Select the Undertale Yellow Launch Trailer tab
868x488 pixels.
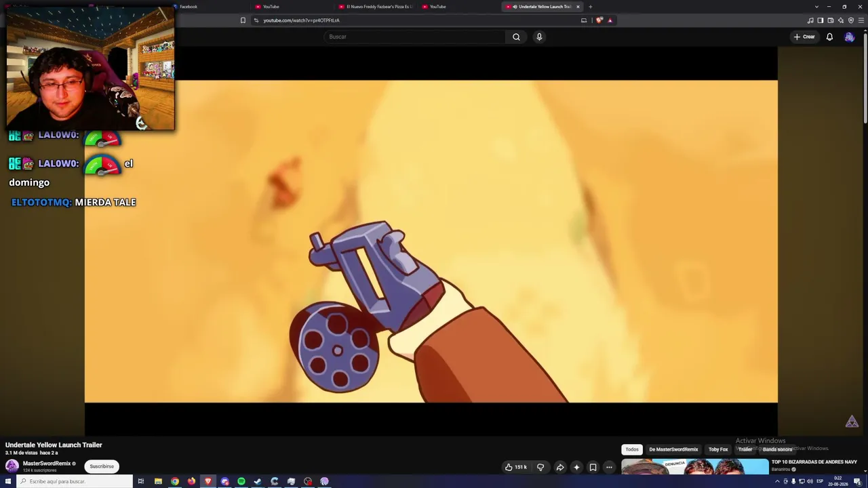[542, 7]
